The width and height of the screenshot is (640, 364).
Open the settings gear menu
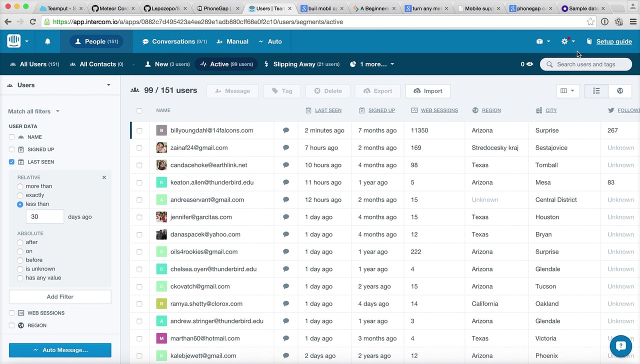click(567, 41)
